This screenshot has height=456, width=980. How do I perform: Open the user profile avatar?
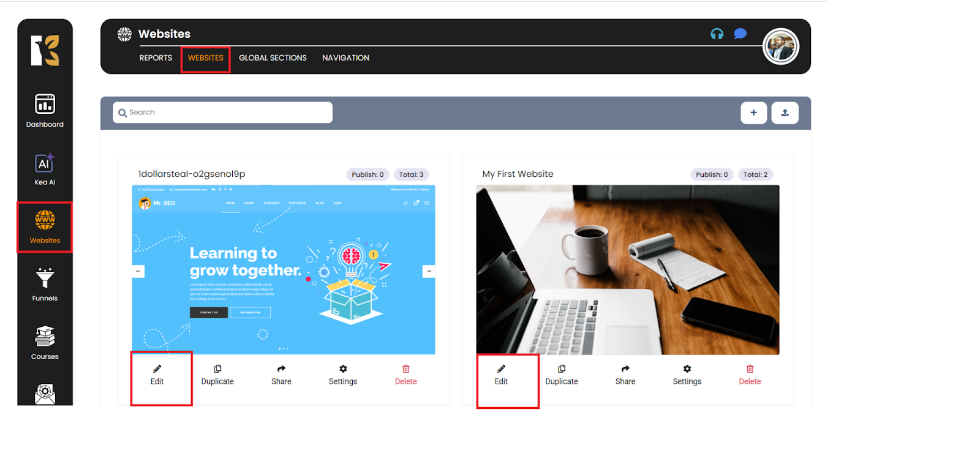coord(780,47)
